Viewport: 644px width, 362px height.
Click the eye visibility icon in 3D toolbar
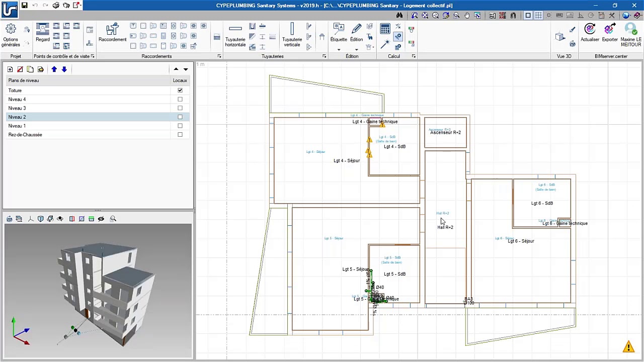[101, 219]
